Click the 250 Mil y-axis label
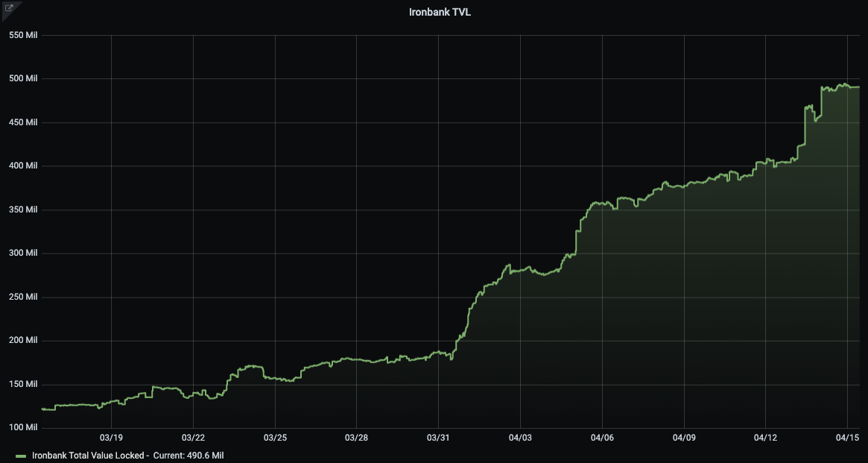The image size is (868, 463). click(23, 297)
